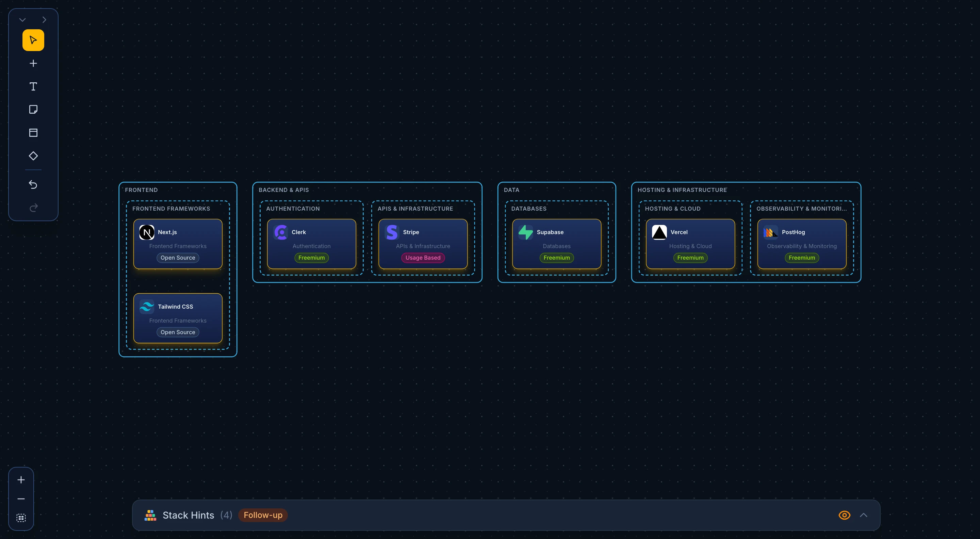This screenshot has height=539, width=980.
Task: Click the Tailwind CSS logo icon
Action: point(146,307)
